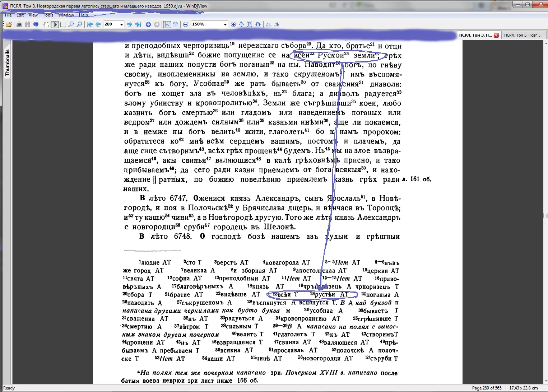
Task: Click the Zoom Out minus icon
Action: pos(186,24)
